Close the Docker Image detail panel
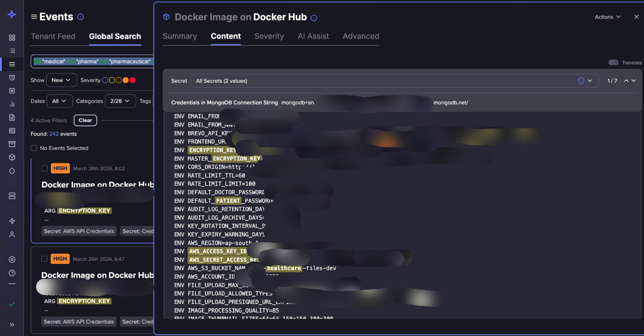Image resolution: width=644 pixels, height=336 pixels. pyautogui.click(x=636, y=17)
